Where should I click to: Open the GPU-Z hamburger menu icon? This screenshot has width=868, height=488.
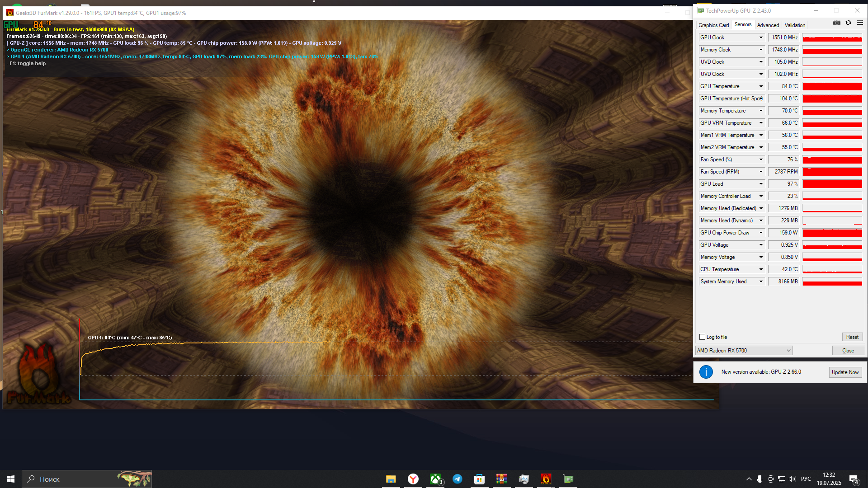[860, 23]
